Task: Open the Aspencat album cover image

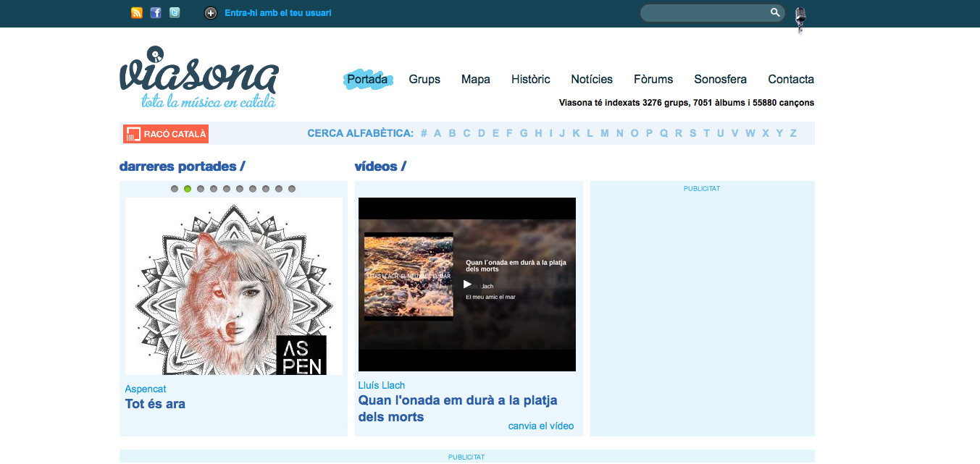Action: [234, 286]
